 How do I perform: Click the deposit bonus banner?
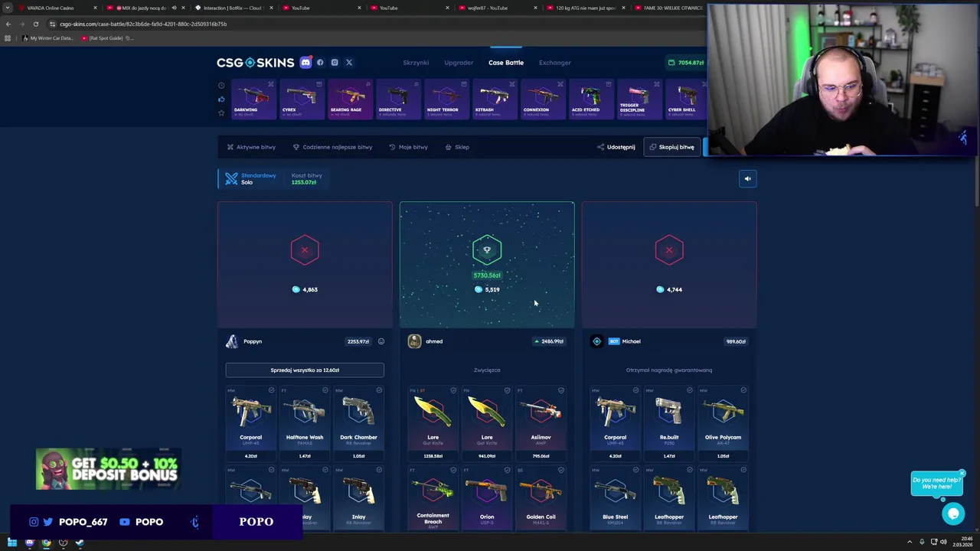(108, 469)
